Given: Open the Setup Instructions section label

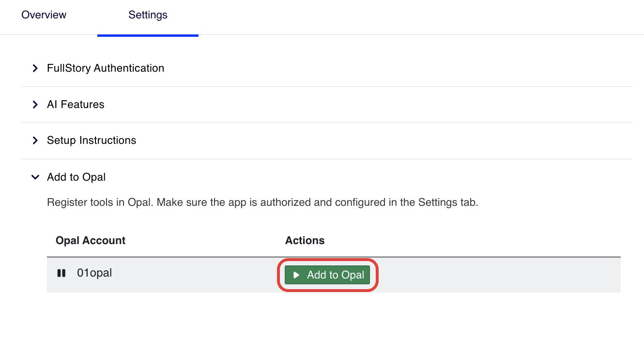Looking at the screenshot, I should (x=92, y=140).
